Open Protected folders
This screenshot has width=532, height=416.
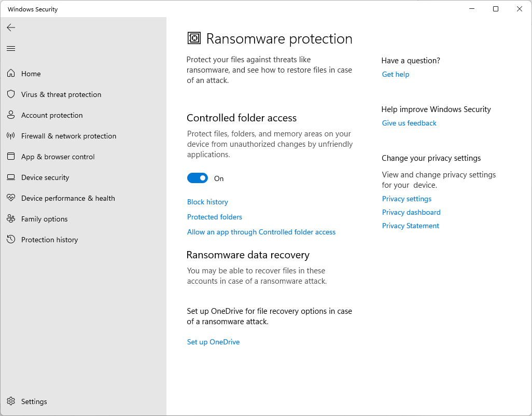click(x=214, y=217)
